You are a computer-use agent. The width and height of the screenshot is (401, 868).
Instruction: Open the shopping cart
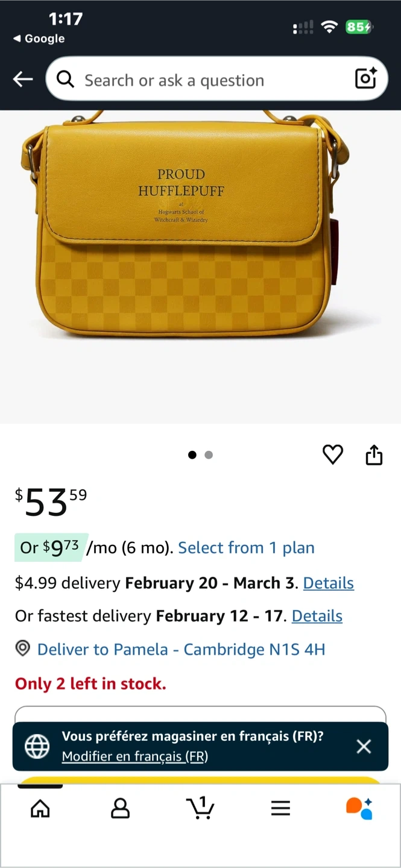(200, 808)
